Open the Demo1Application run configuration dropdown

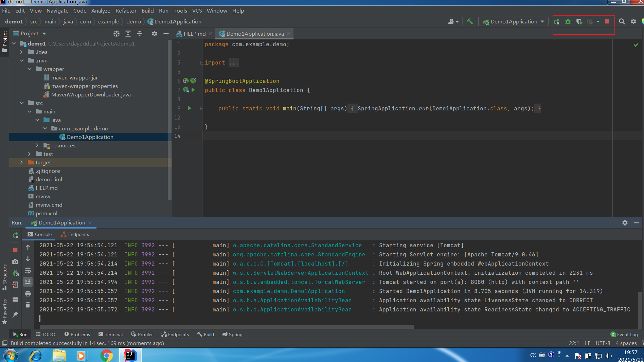click(514, 22)
